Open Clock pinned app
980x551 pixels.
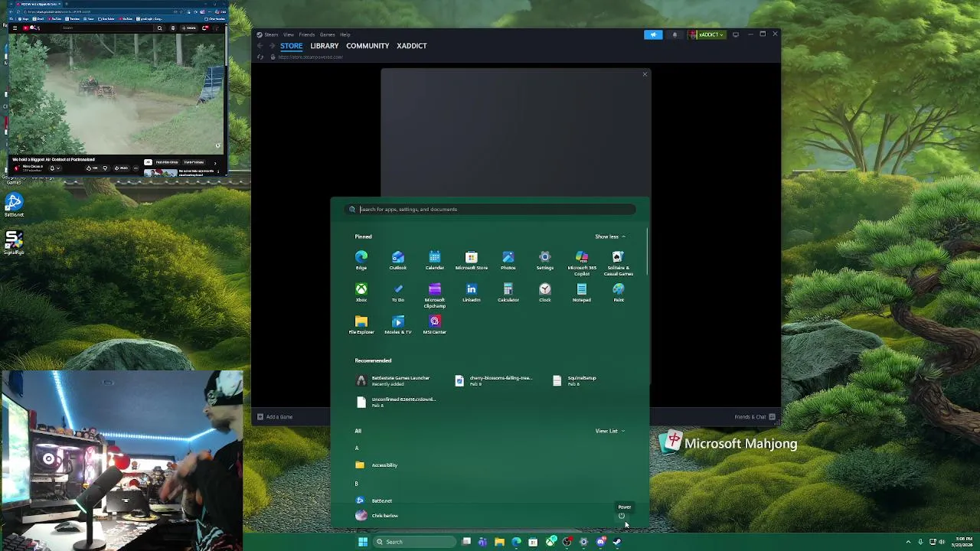tap(544, 292)
